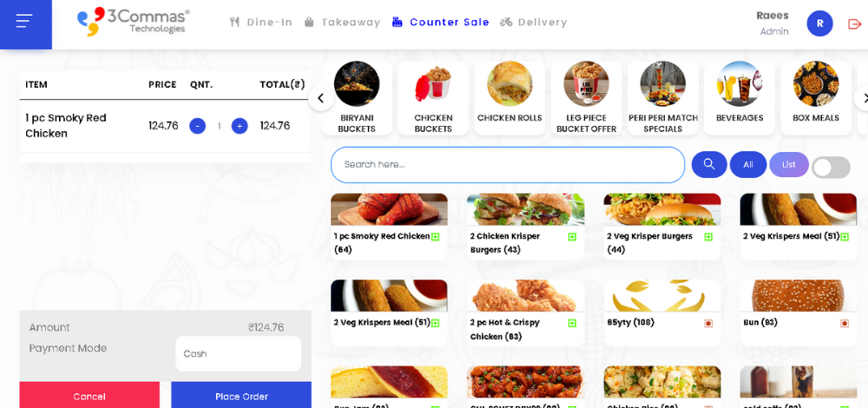Screen dimensions: 868x408
Task: Decrease quantity with the minus button
Action: coord(198,126)
